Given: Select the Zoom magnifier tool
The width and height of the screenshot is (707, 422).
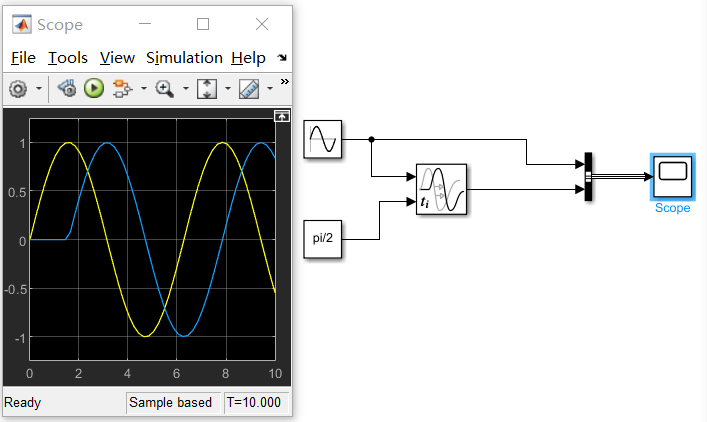Looking at the screenshot, I should point(165,88).
